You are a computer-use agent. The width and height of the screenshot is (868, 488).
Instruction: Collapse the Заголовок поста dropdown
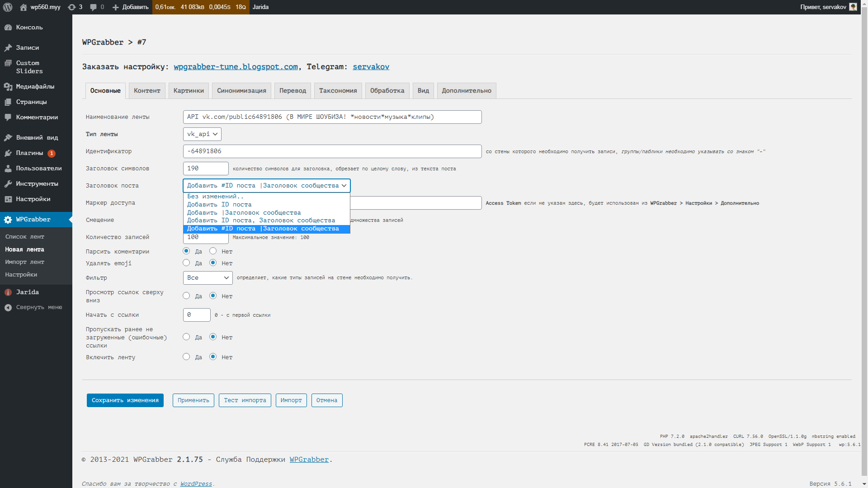point(267,186)
